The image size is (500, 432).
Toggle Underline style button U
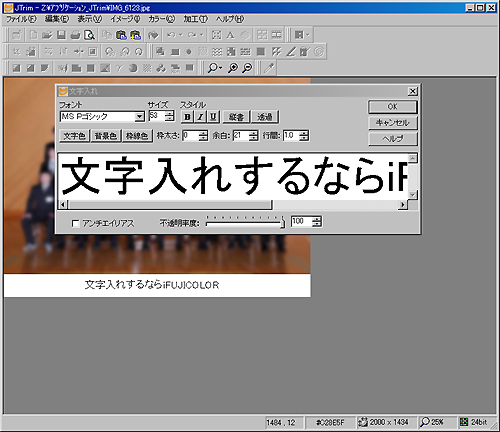(213, 117)
